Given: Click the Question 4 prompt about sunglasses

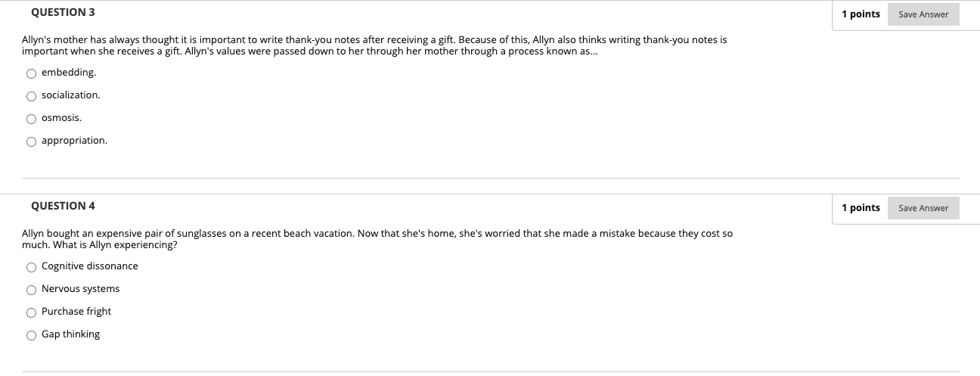Looking at the screenshot, I should pos(377,239).
